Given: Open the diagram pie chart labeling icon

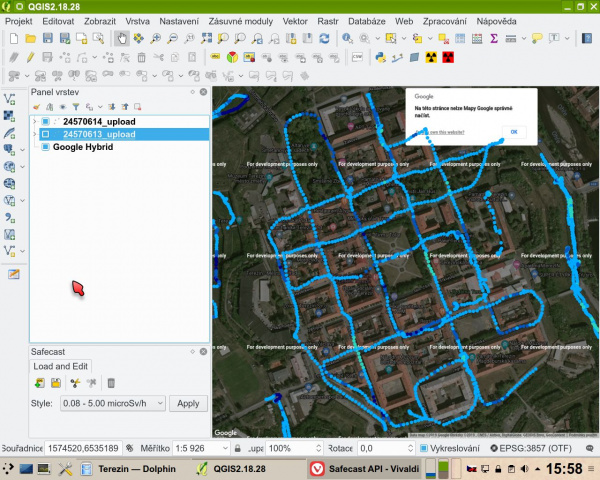Looking at the screenshot, I should [232, 57].
